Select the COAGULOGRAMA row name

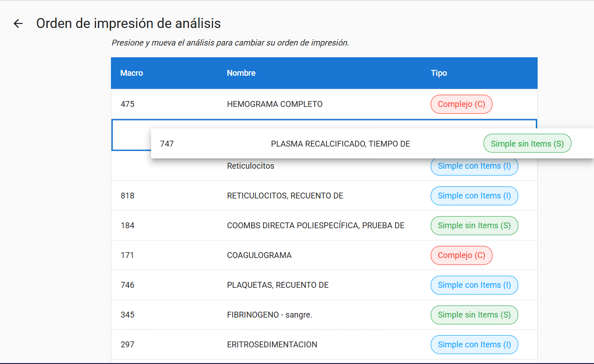pyautogui.click(x=259, y=255)
